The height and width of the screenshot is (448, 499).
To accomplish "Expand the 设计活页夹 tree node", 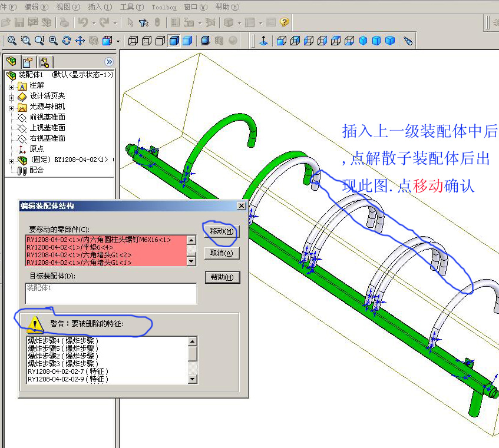I will [11, 98].
